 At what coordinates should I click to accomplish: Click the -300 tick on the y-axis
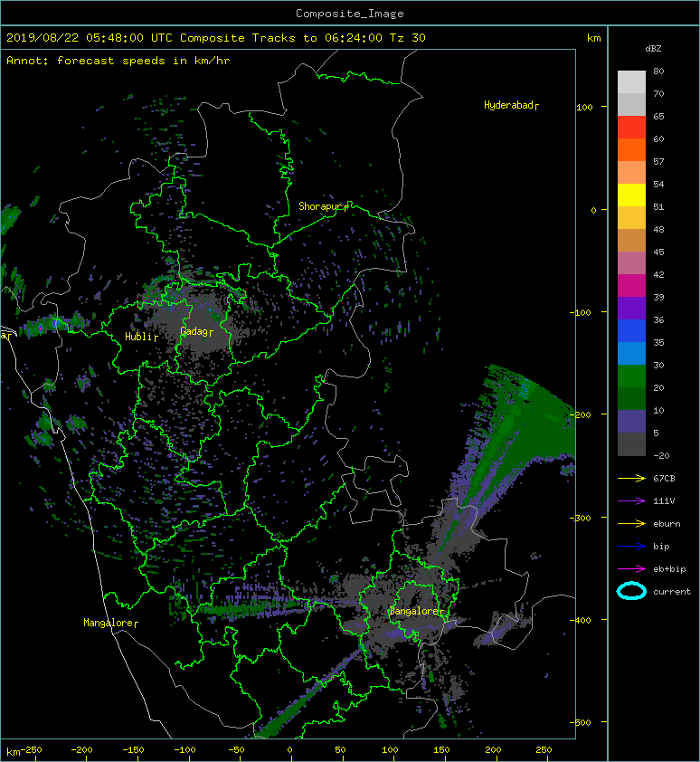point(581,518)
